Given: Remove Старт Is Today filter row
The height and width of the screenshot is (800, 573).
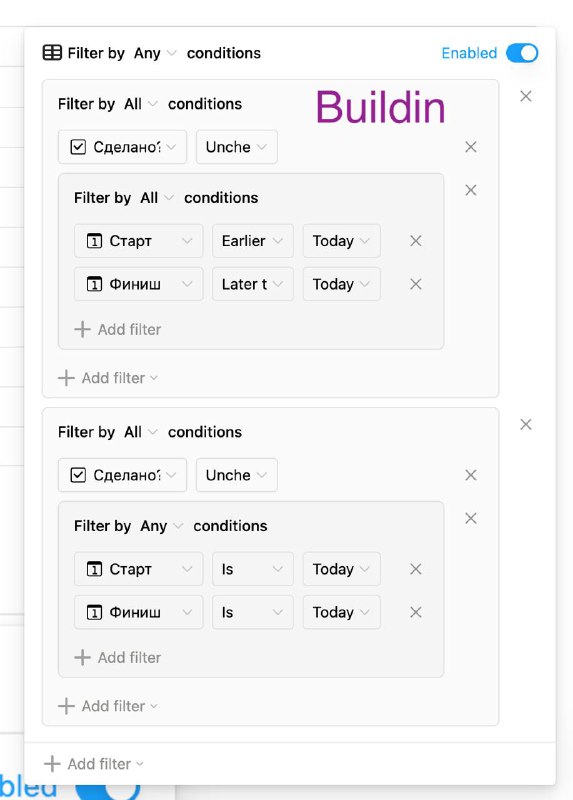Looking at the screenshot, I should pyautogui.click(x=416, y=569).
